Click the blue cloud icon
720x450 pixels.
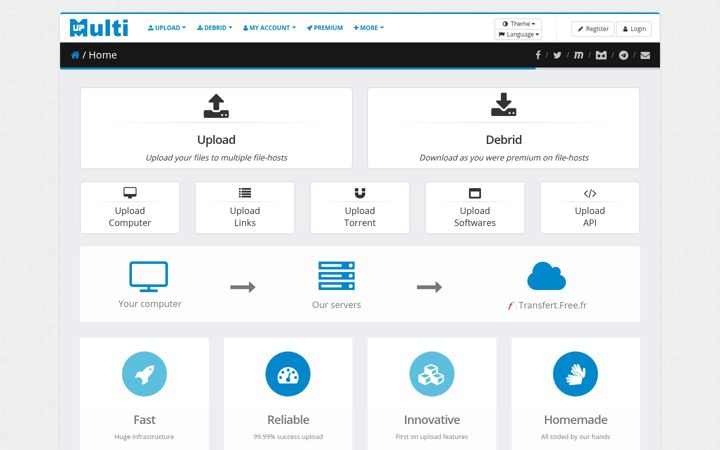[546, 276]
